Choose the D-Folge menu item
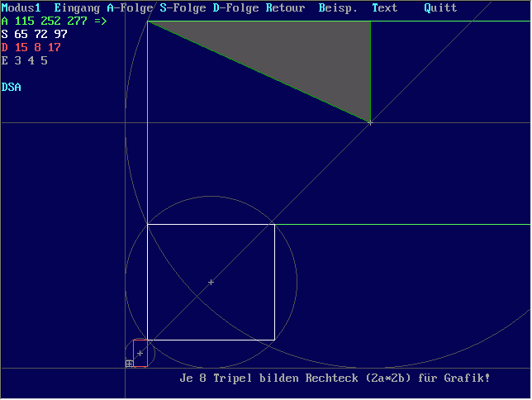Screen dimensions: 532x400 [235, 7]
